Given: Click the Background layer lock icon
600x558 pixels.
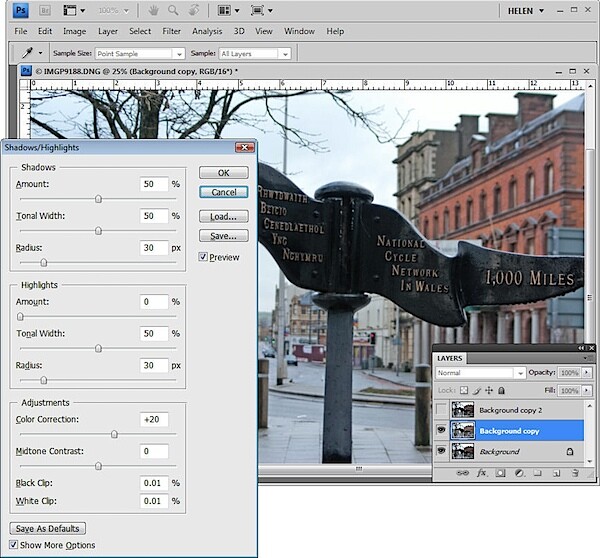Looking at the screenshot, I should (x=570, y=452).
